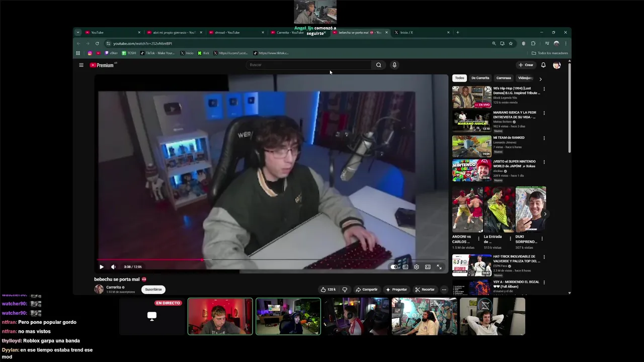Open options for 90's Hip-Hop video

coord(544,89)
